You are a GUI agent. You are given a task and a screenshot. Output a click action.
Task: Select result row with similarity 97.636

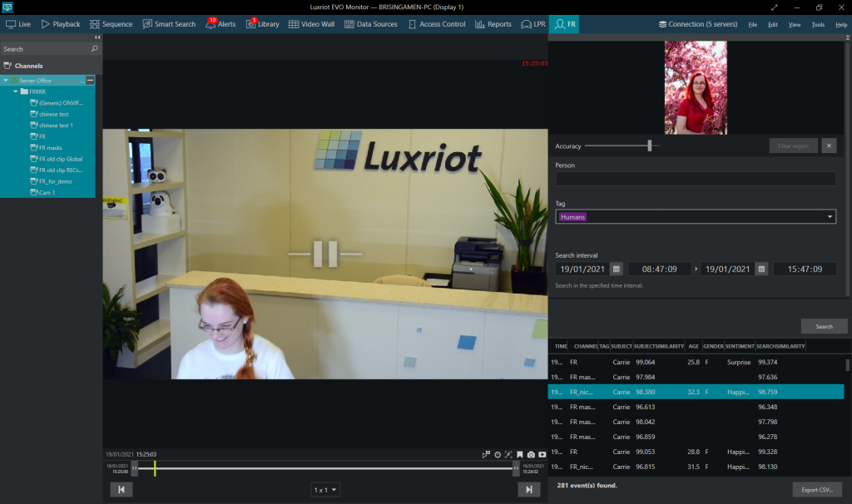click(x=696, y=377)
